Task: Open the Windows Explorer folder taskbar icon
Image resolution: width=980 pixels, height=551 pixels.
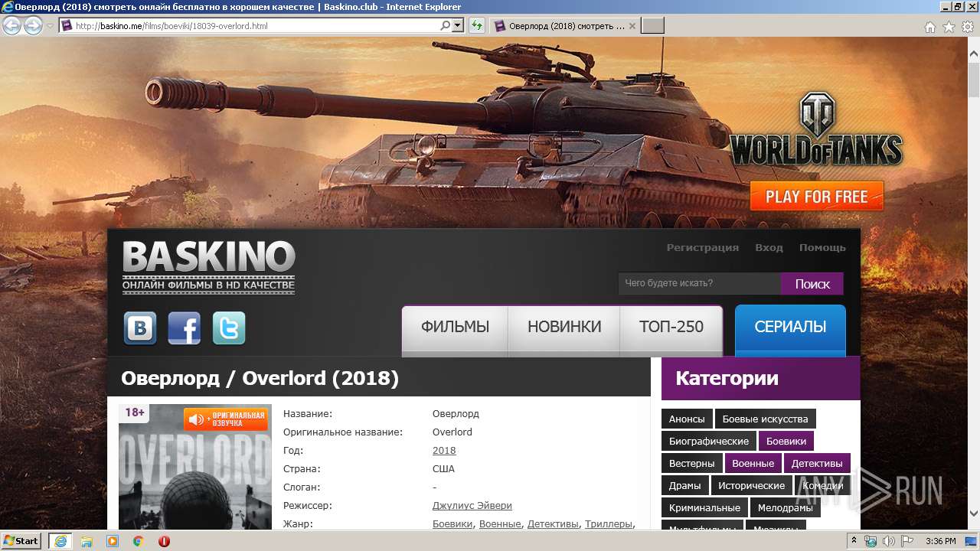Action: pos(87,541)
